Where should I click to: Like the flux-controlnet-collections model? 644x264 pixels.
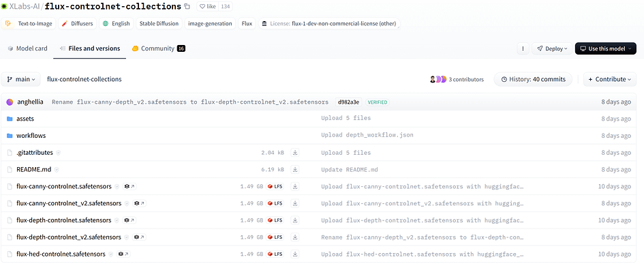click(x=207, y=7)
